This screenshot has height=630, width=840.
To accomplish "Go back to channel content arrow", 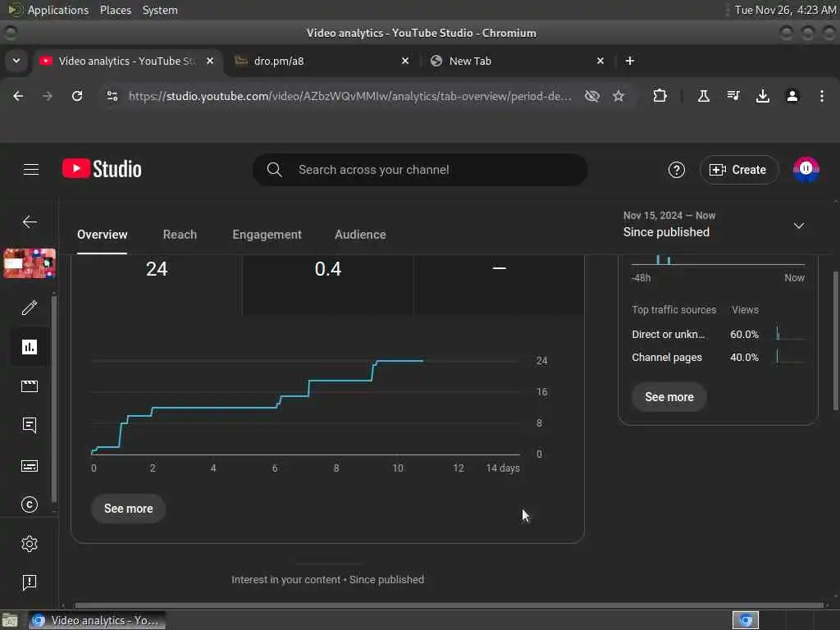I will tap(30, 221).
